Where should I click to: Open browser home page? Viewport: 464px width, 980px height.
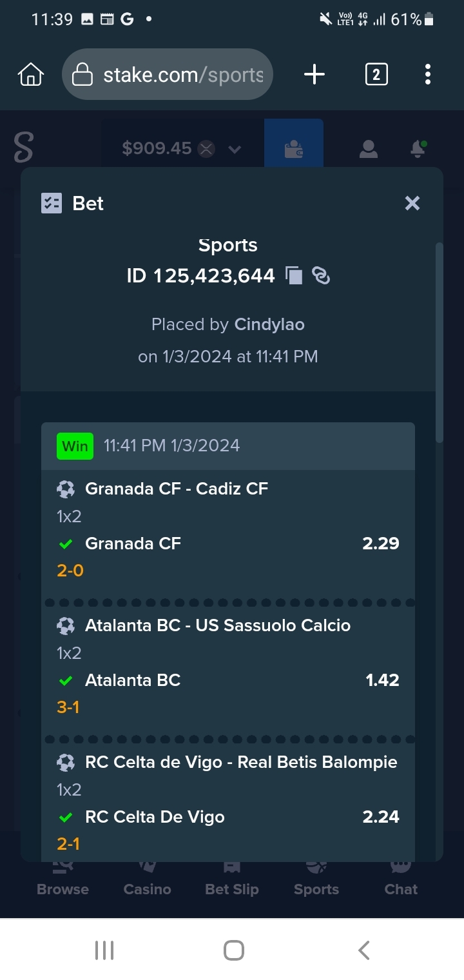click(x=31, y=75)
